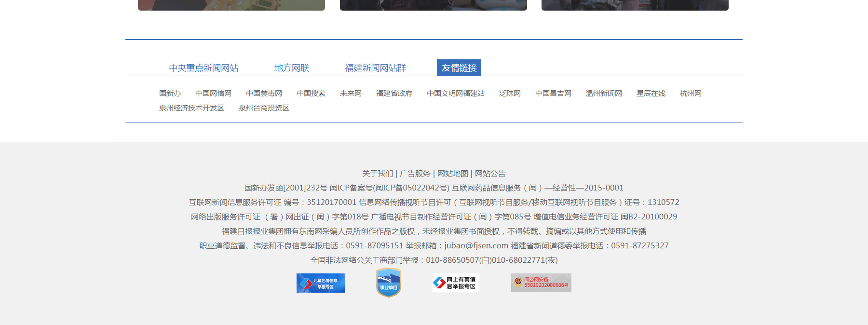Viewport: 868px width, 325px height.
Task: Click the middle news thumbnail image
Action: (433, 5)
